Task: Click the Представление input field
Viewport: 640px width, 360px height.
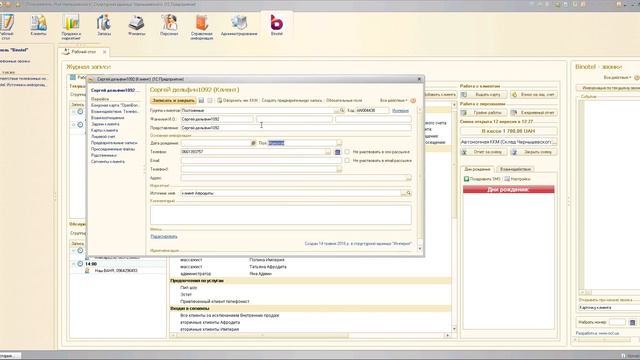Action: [296, 128]
